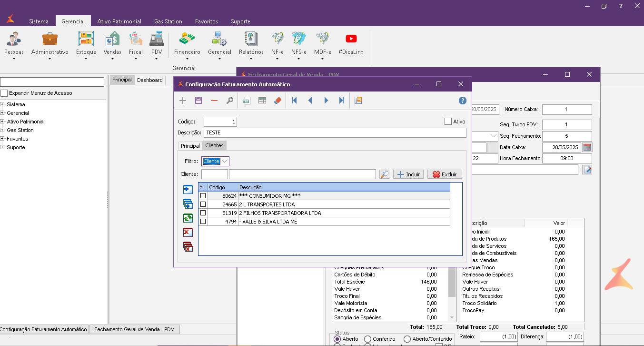644x346 pixels.
Task: Click the Incluir button
Action: 408,174
